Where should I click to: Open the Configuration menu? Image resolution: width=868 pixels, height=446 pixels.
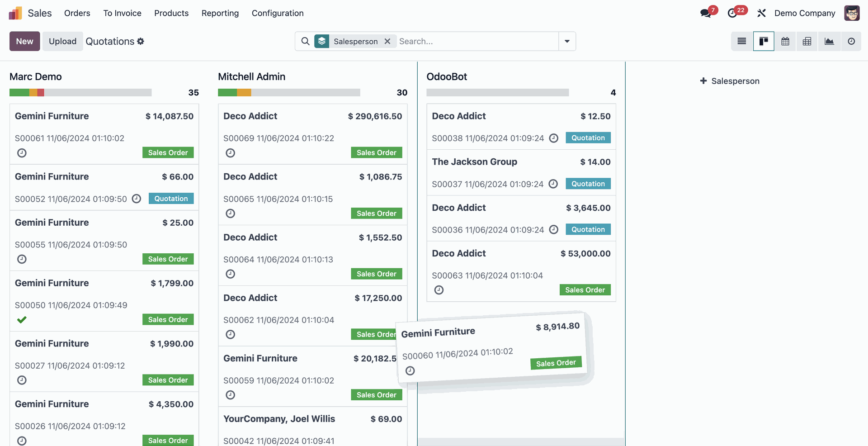point(278,13)
